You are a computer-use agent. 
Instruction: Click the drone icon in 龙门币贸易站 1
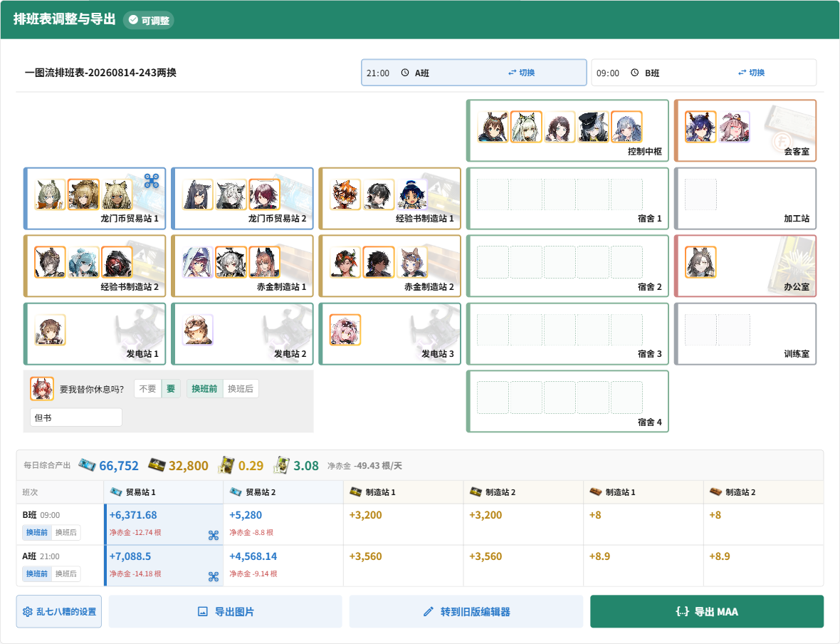coord(152,181)
